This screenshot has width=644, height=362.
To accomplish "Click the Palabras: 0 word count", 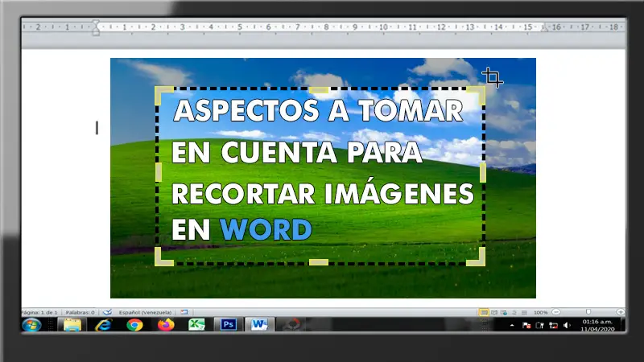I will point(80,312).
